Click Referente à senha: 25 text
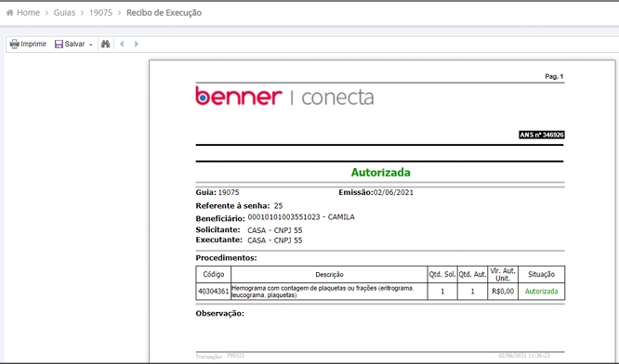The height and width of the screenshot is (364, 619). click(x=239, y=206)
